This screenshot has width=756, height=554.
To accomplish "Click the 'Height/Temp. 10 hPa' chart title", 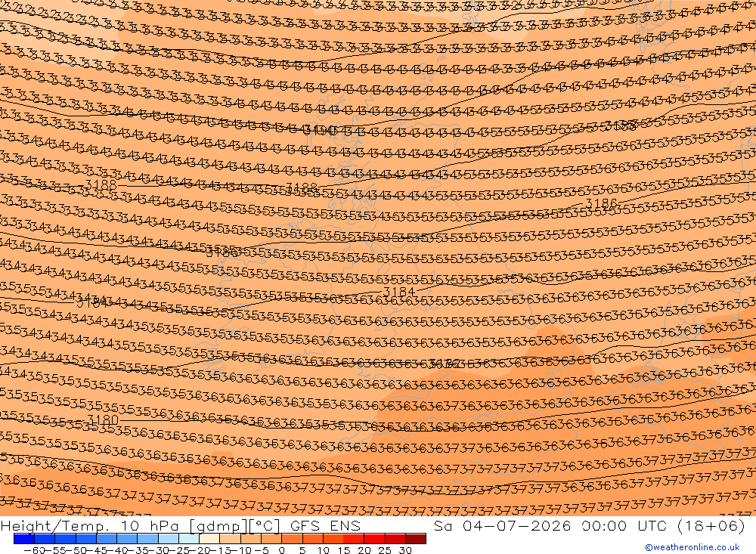I will (90, 525).
